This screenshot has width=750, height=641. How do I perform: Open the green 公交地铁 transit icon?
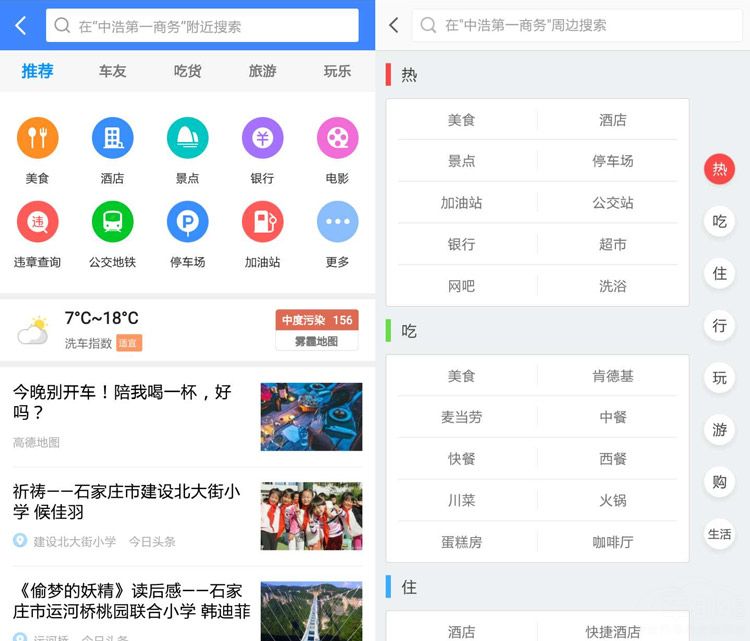(112, 222)
